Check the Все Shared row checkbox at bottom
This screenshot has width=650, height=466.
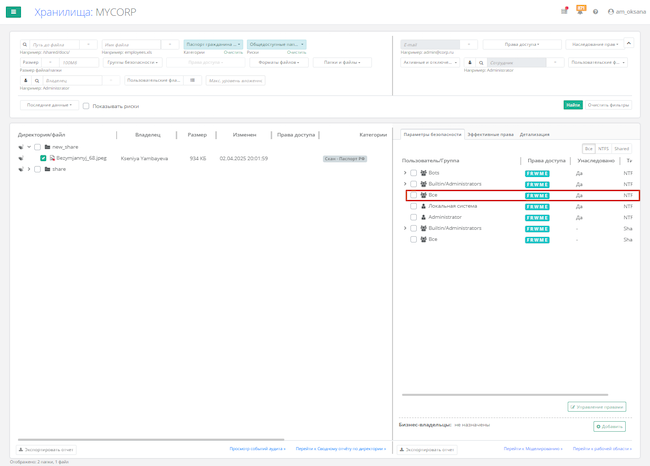[413, 239]
